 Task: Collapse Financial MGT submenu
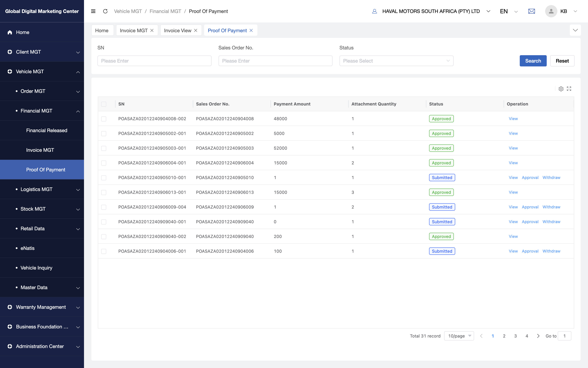pyautogui.click(x=78, y=111)
